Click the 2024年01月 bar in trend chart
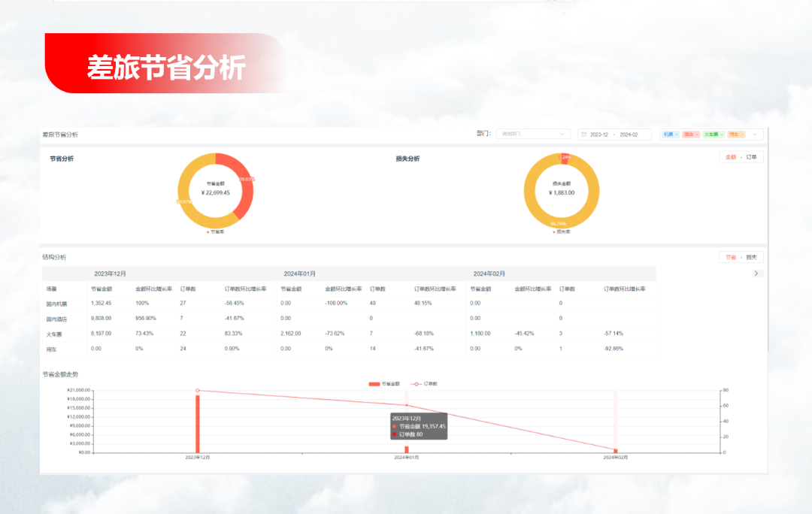This screenshot has height=514, width=812. [x=407, y=450]
